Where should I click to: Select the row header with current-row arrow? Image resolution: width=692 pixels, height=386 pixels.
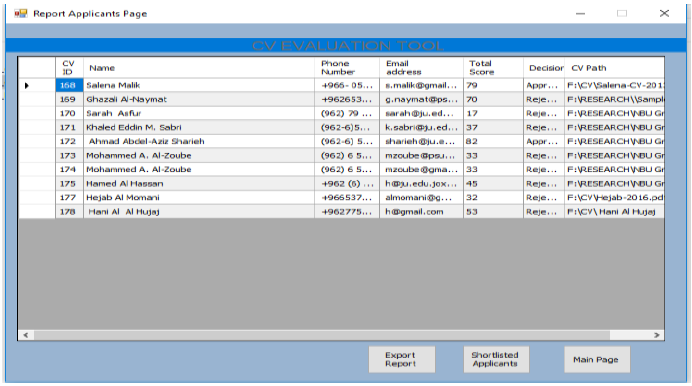[x=37, y=85]
